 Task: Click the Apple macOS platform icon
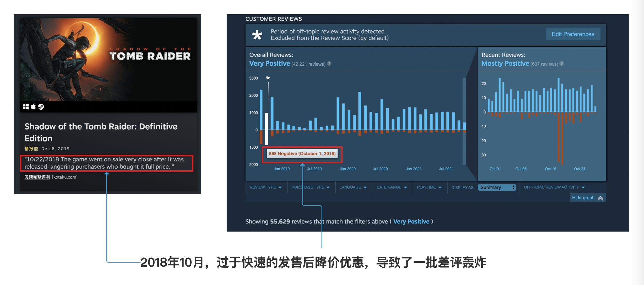point(33,107)
